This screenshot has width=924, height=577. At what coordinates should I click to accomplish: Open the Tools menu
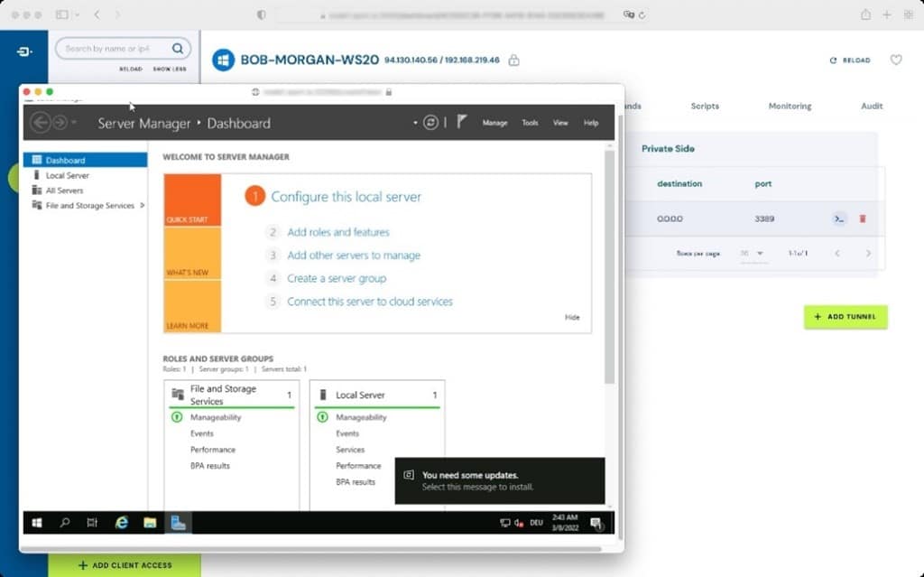pos(530,123)
